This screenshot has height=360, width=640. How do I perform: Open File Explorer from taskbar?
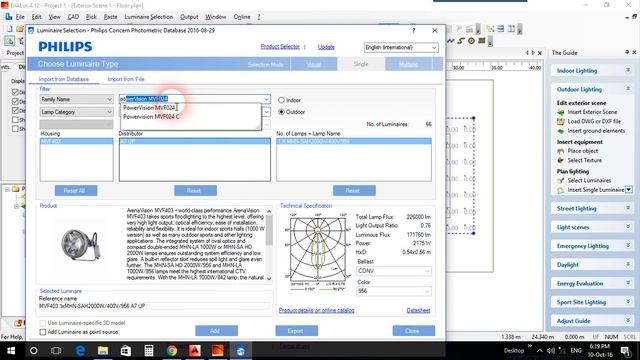103,351
